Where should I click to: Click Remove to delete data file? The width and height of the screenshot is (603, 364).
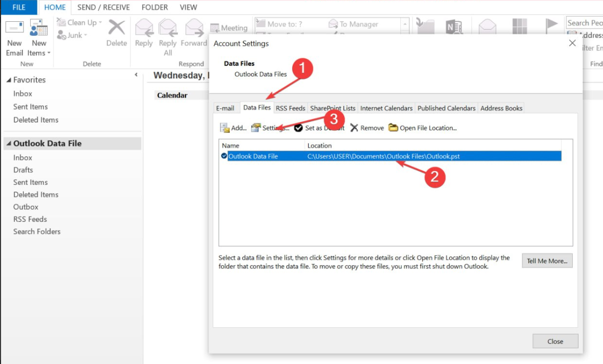[x=367, y=128]
